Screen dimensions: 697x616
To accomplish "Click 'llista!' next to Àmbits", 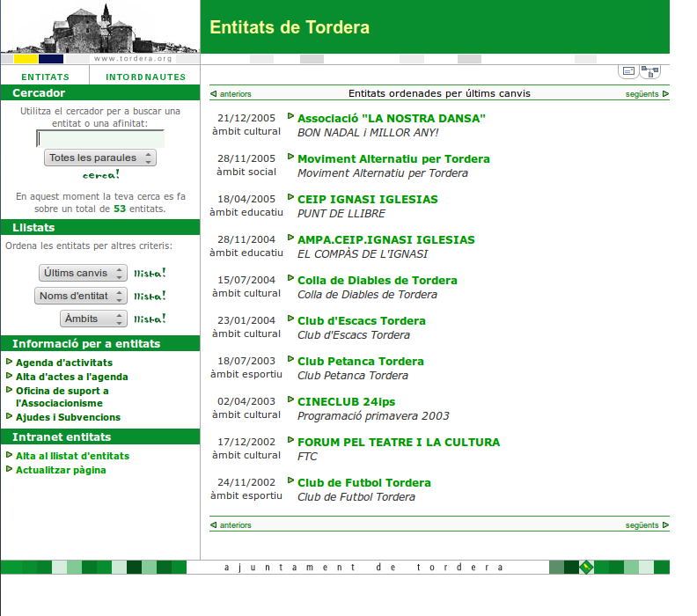I will tap(150, 319).
